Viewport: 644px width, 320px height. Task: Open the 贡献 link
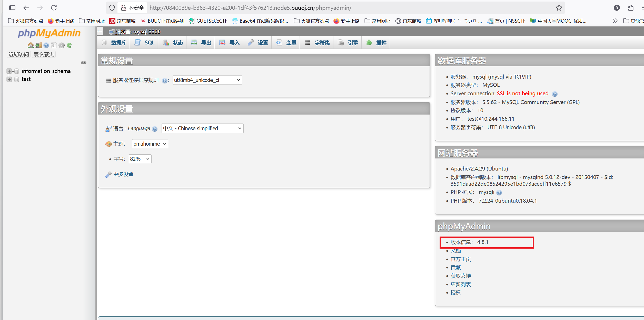pos(456,268)
